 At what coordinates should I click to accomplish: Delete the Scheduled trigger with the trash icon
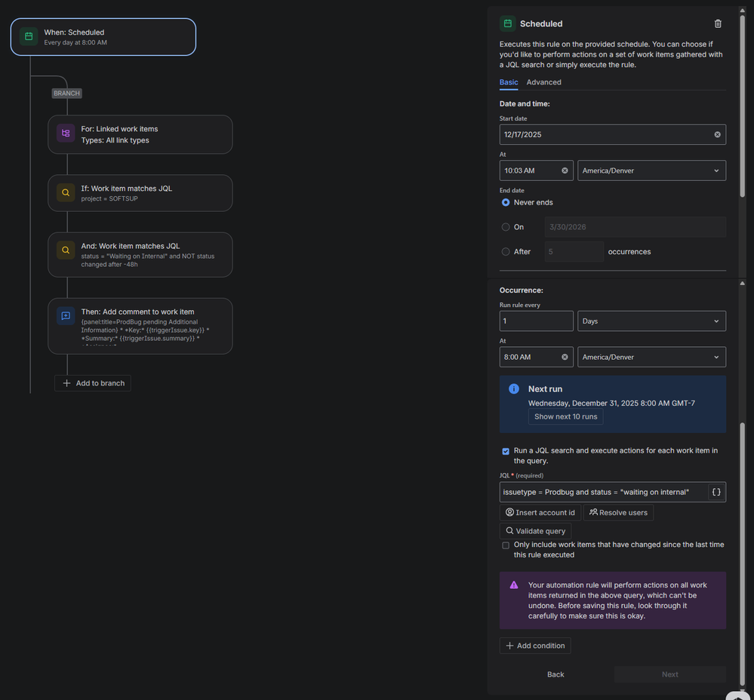click(x=718, y=23)
